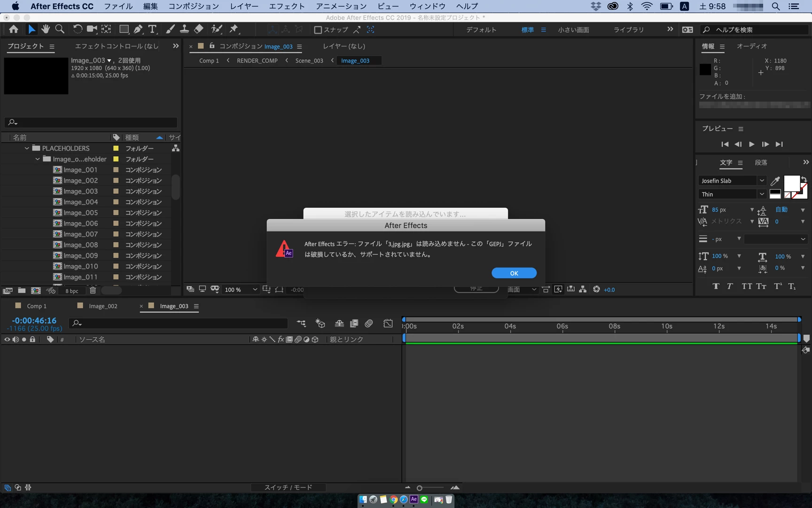Screen dimensions: 812x508
Task: Pick the eyedropper in Character panel
Action: click(775, 181)
